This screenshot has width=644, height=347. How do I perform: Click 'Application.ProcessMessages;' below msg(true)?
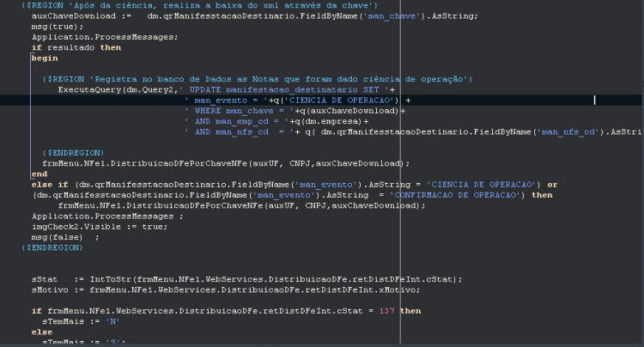tap(105, 37)
